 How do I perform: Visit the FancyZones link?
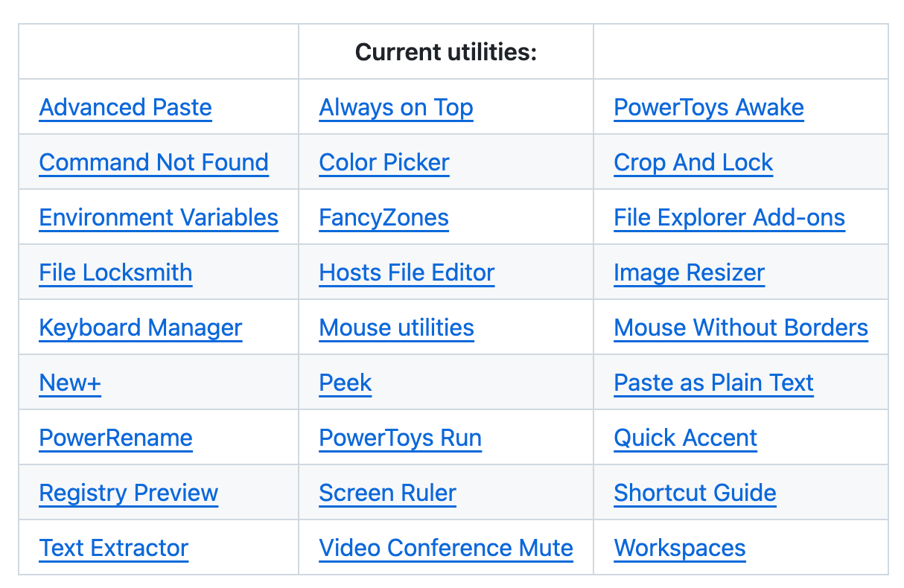[x=384, y=217]
